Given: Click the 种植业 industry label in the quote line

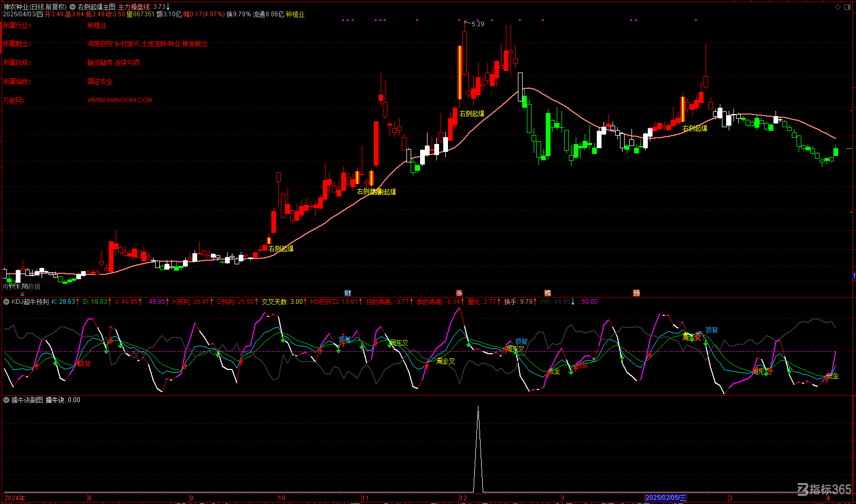Looking at the screenshot, I should pyautogui.click(x=295, y=14).
